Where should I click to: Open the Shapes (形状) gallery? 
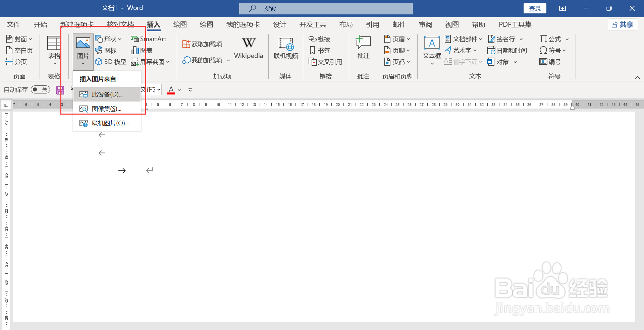pos(108,39)
